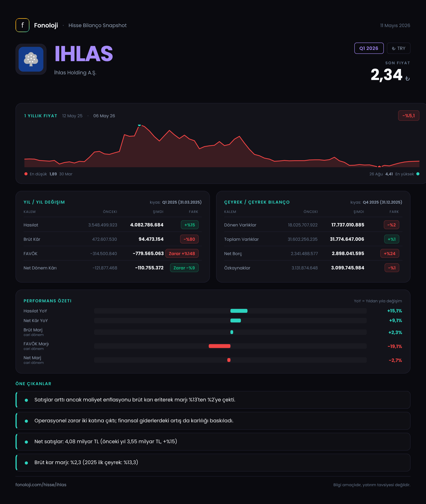This screenshot has width=426, height=504.
Task: Click the İhlas Holding A.Ş. company name
Action: tap(75, 73)
